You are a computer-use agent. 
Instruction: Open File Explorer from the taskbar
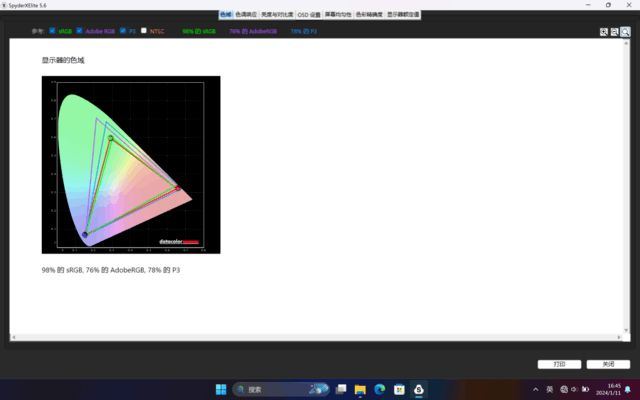coord(360,389)
